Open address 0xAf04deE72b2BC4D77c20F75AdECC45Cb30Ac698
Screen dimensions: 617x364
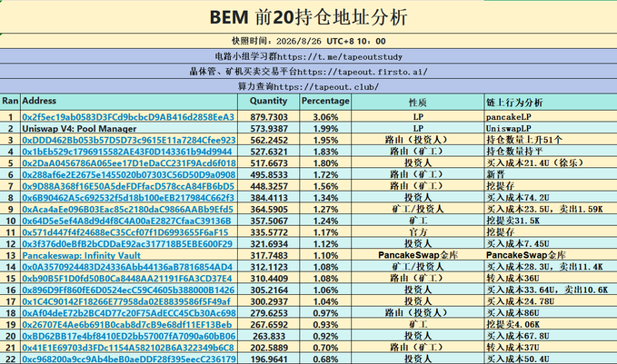129,313
